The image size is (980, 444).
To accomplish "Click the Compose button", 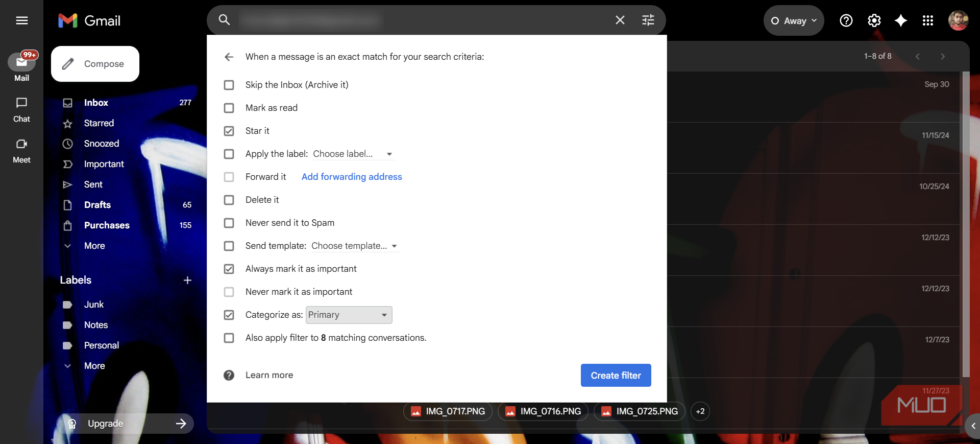I will pos(95,64).
